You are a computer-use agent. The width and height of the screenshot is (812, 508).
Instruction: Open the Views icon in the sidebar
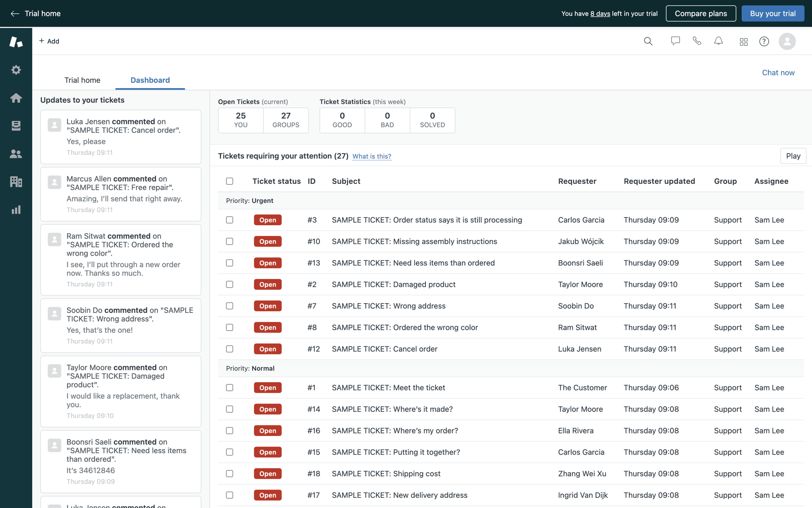click(x=16, y=126)
